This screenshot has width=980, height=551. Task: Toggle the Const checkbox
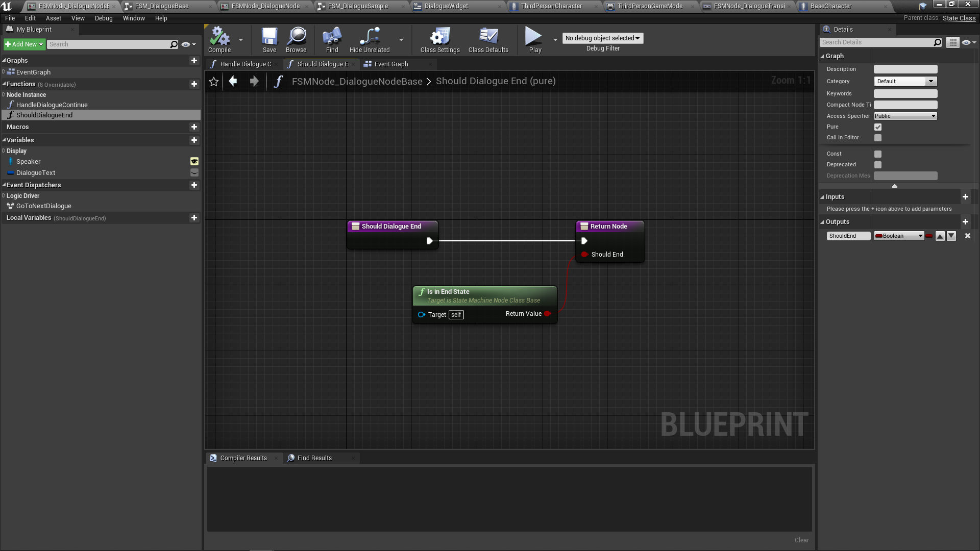[x=878, y=154]
